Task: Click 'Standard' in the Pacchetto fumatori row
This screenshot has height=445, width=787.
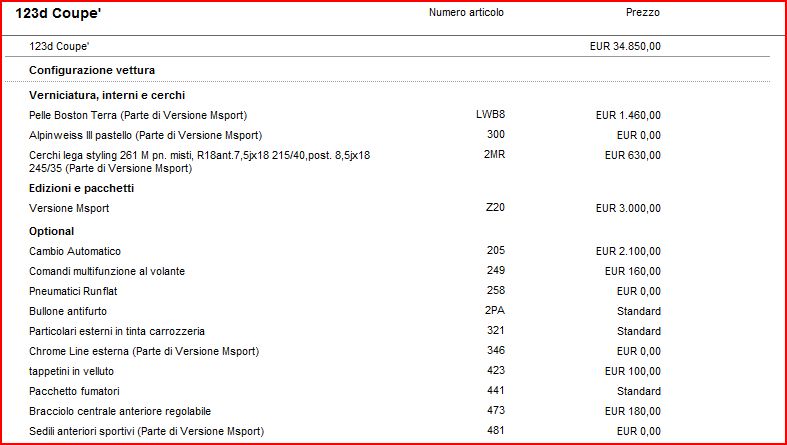Action: point(639,391)
